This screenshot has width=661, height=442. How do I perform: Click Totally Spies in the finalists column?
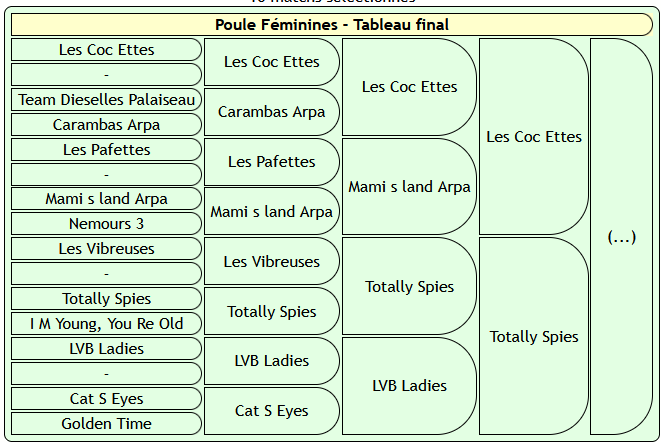pyautogui.click(x=533, y=337)
